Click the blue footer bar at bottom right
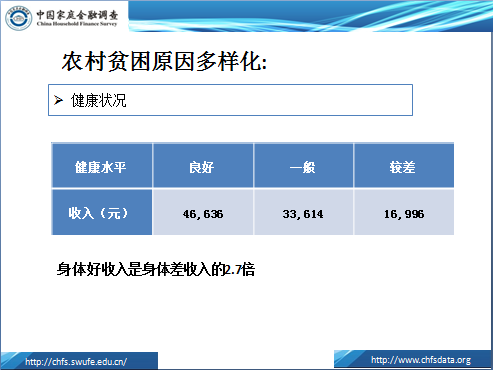The height and width of the screenshot is (370, 493). [x=413, y=359]
